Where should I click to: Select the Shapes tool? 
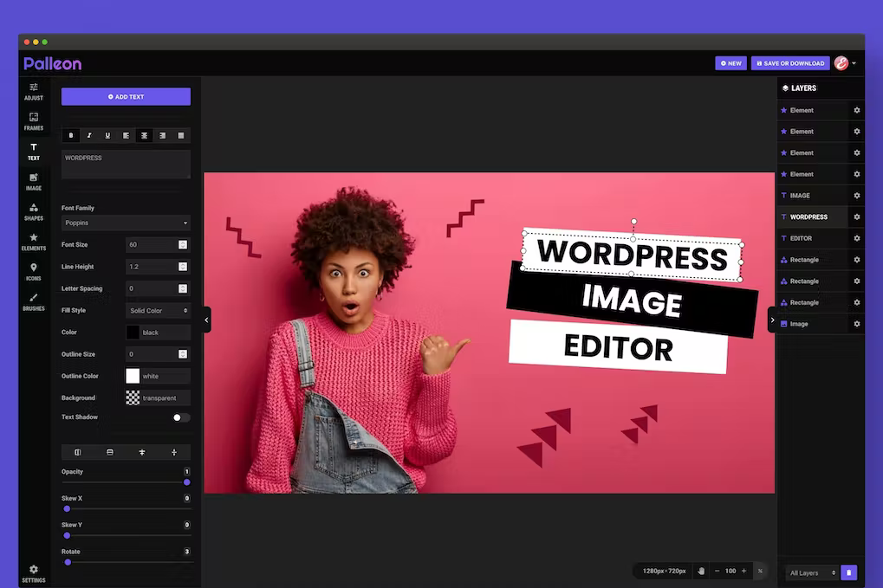click(x=34, y=211)
